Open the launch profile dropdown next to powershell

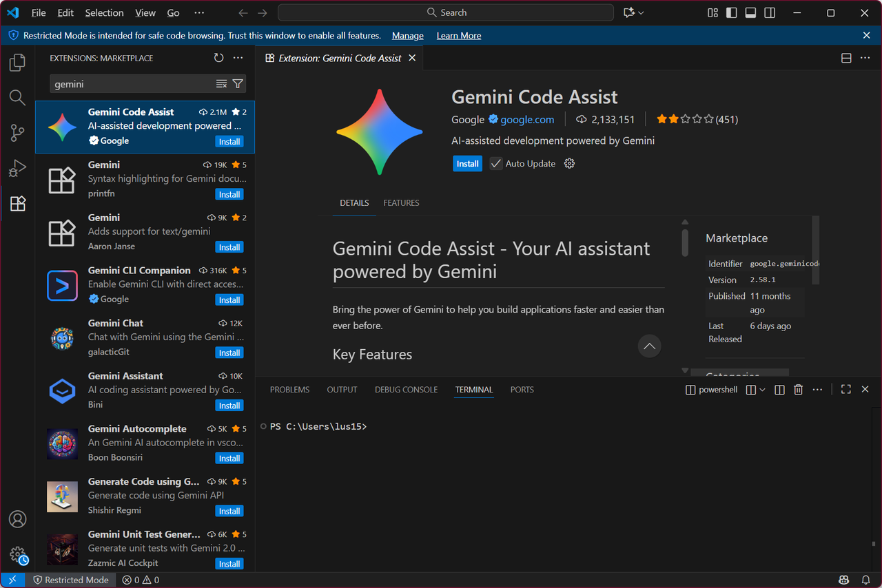point(762,390)
